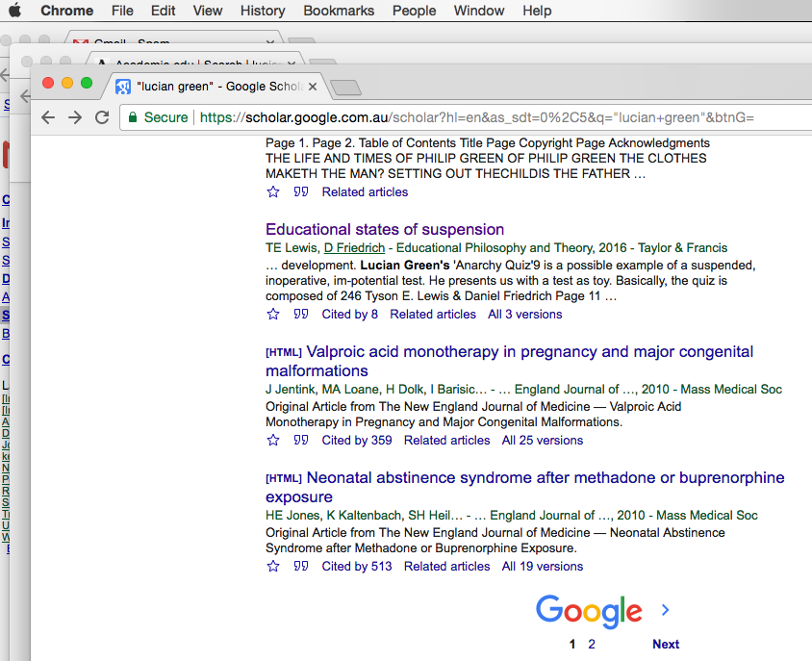
Task: Close the Academia.edu tab in middle window
Action: 292,63
